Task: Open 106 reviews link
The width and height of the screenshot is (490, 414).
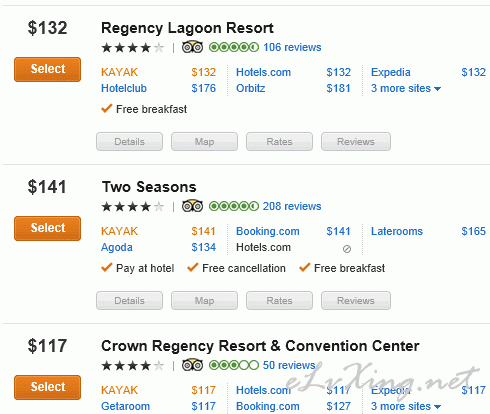Action: [x=292, y=47]
